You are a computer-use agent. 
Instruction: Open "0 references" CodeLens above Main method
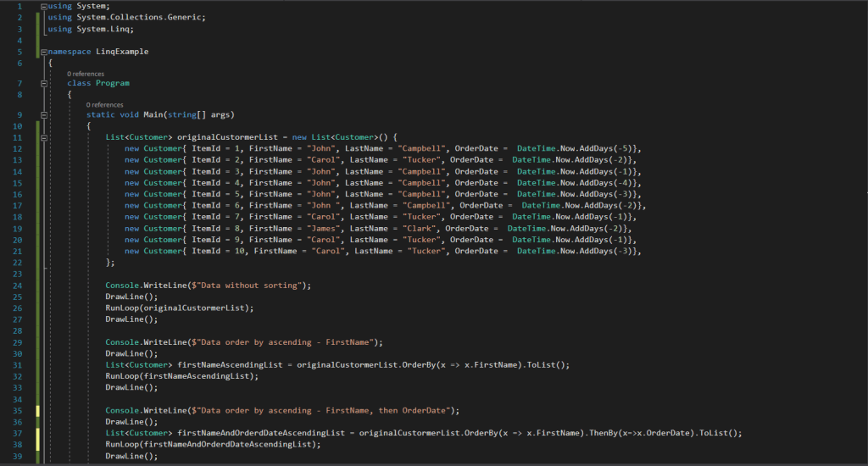tap(104, 105)
